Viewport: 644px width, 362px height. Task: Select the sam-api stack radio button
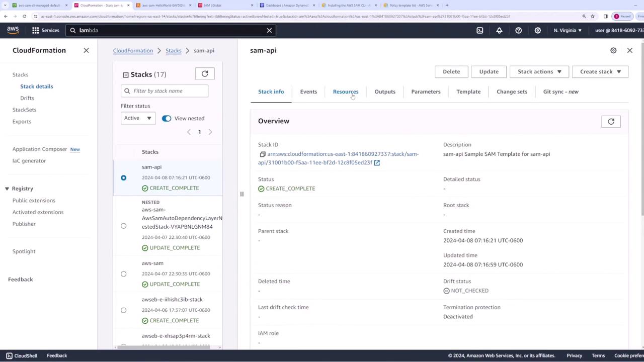(x=124, y=177)
